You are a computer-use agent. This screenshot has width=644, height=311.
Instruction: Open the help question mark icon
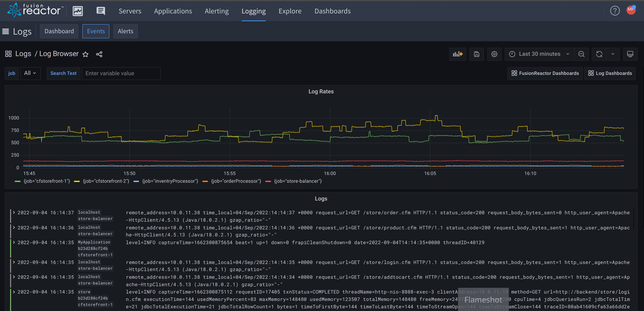[x=615, y=10]
